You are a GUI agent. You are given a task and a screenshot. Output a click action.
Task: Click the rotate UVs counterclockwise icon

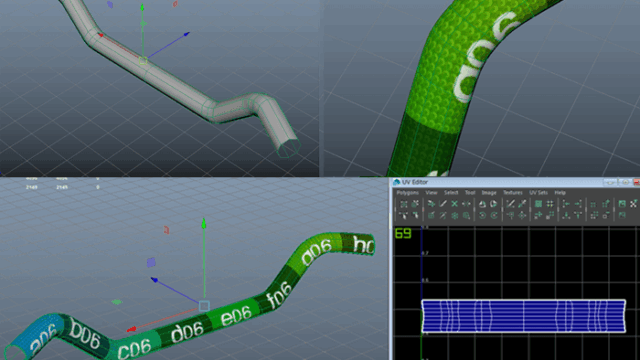pos(482,215)
